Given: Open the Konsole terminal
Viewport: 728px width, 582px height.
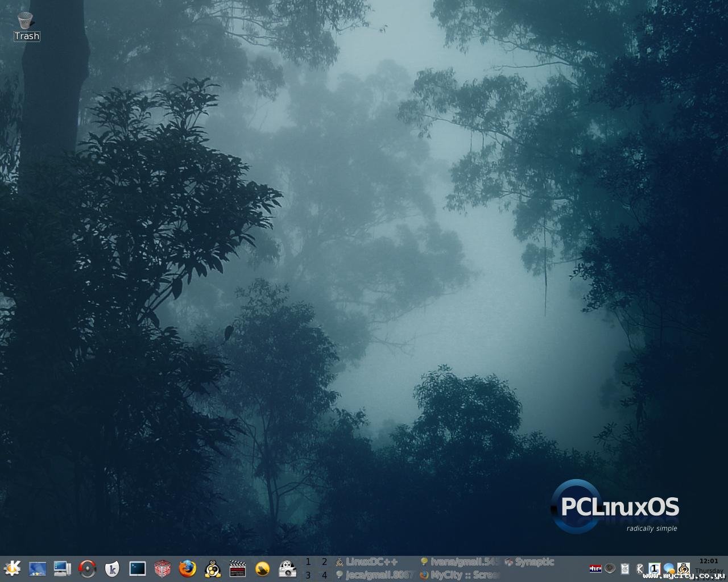Looking at the screenshot, I should (x=137, y=568).
